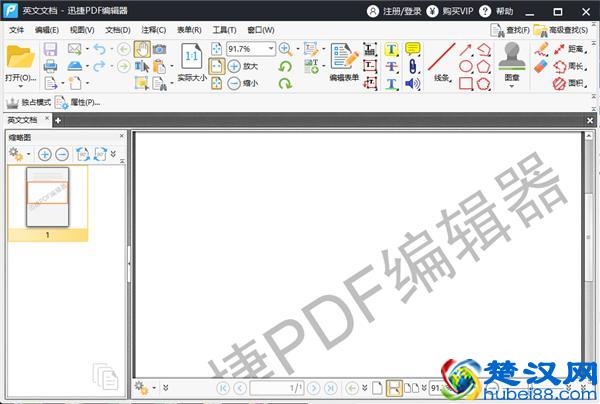Choose the rectangle shape tool
Image resolution: width=600 pixels, height=404 pixels.
pos(466,83)
